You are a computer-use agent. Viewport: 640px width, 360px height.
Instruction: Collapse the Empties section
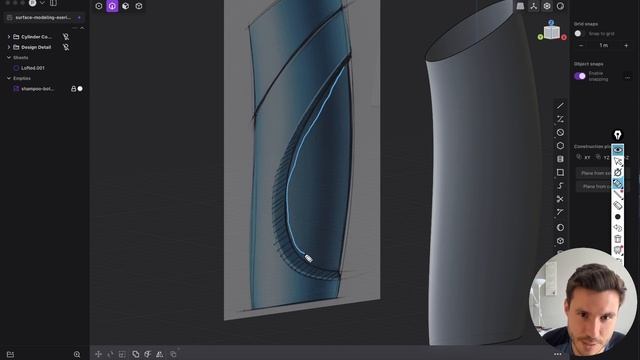(x=9, y=78)
